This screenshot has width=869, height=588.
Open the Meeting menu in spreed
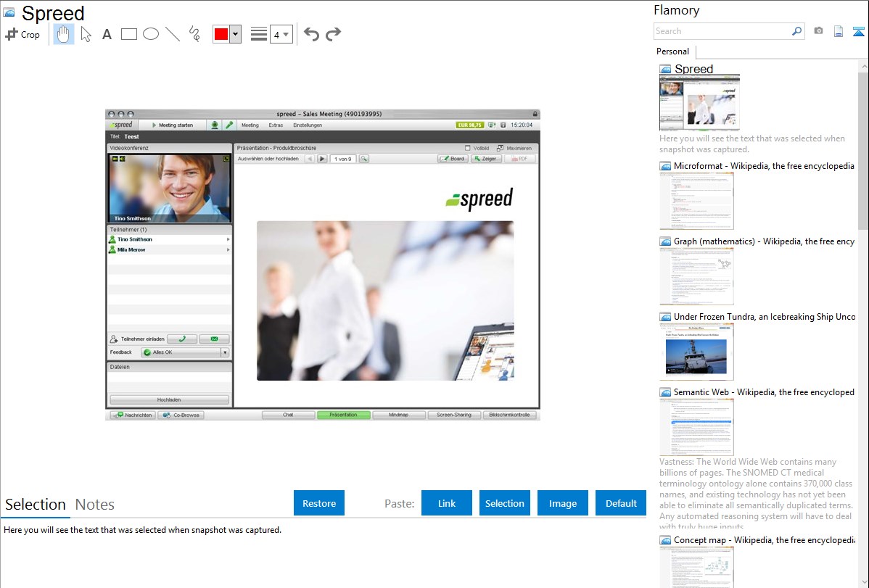coord(250,125)
